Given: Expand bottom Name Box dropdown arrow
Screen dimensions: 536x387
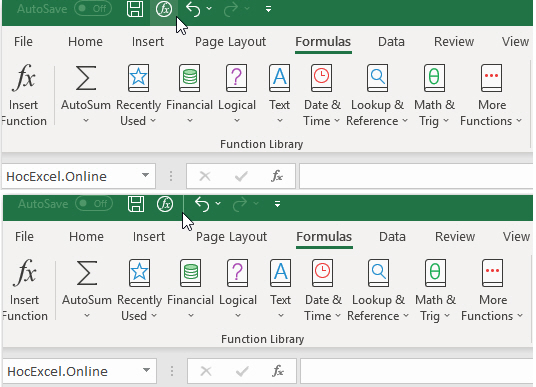Looking at the screenshot, I should (146, 370).
